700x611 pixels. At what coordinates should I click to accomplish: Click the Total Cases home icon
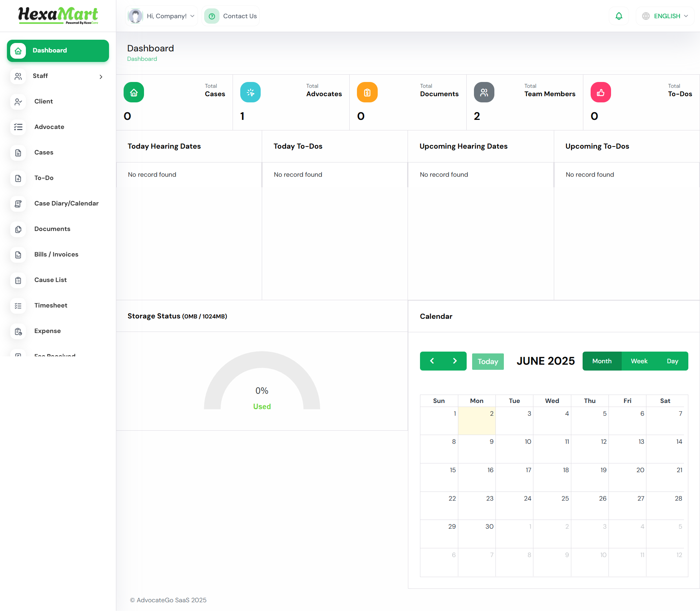click(134, 93)
